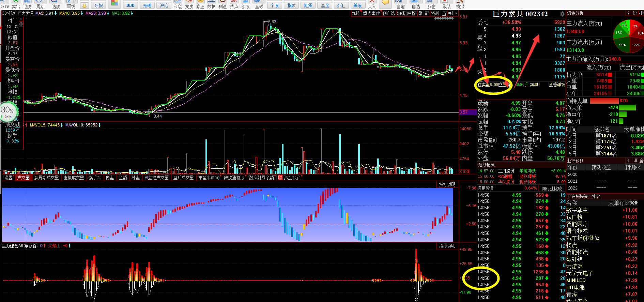644x302 pixels.
Task: Select 数字孪生 sector row
Action: pyautogui.click(x=605, y=210)
